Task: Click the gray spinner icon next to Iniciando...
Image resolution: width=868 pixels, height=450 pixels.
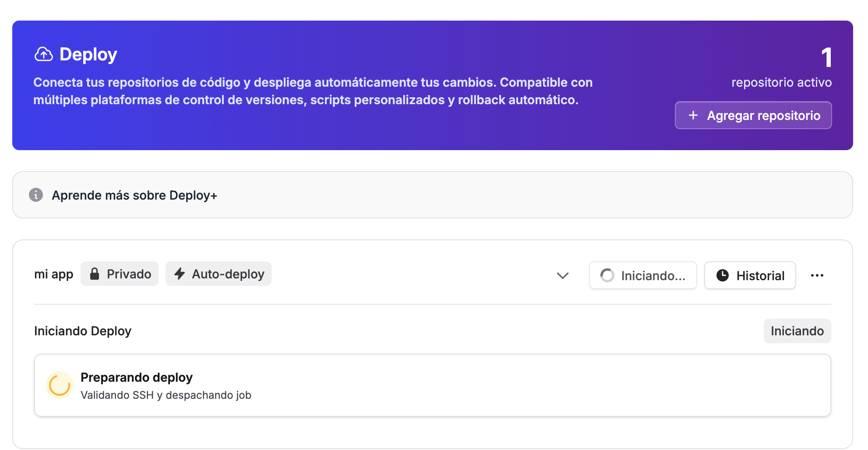Action: [x=607, y=275]
